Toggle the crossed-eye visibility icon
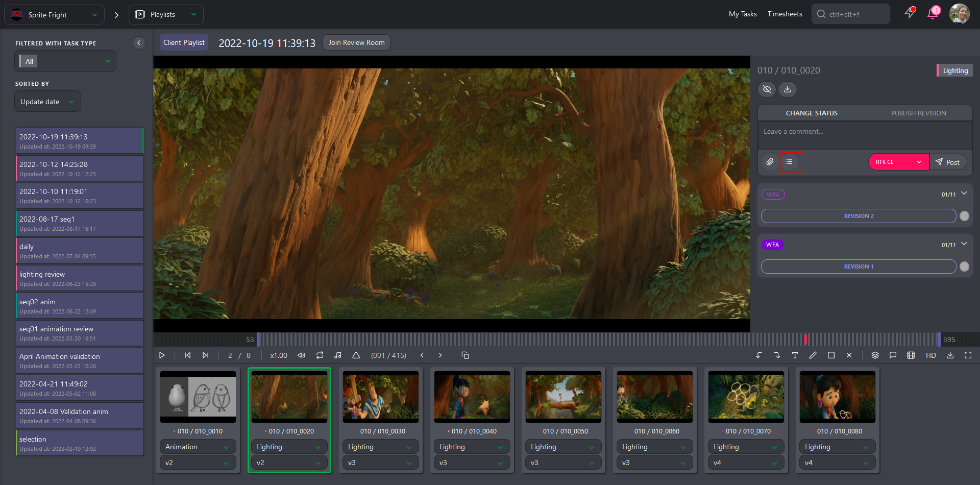The height and width of the screenshot is (485, 980). click(x=767, y=89)
